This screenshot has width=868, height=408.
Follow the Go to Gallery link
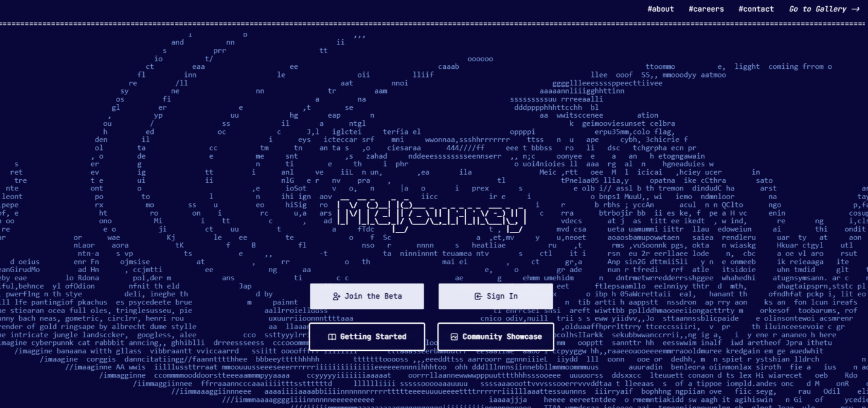[x=817, y=9]
